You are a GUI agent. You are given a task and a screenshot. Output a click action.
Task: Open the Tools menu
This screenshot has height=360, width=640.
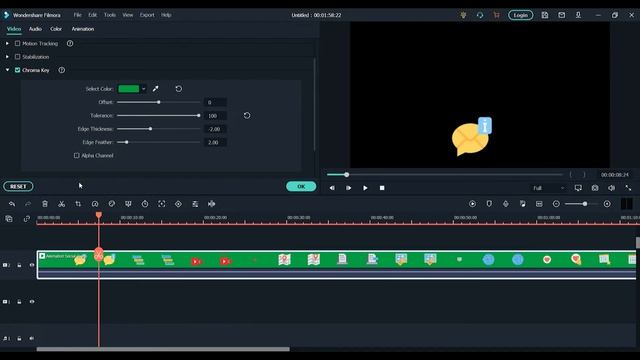click(110, 15)
